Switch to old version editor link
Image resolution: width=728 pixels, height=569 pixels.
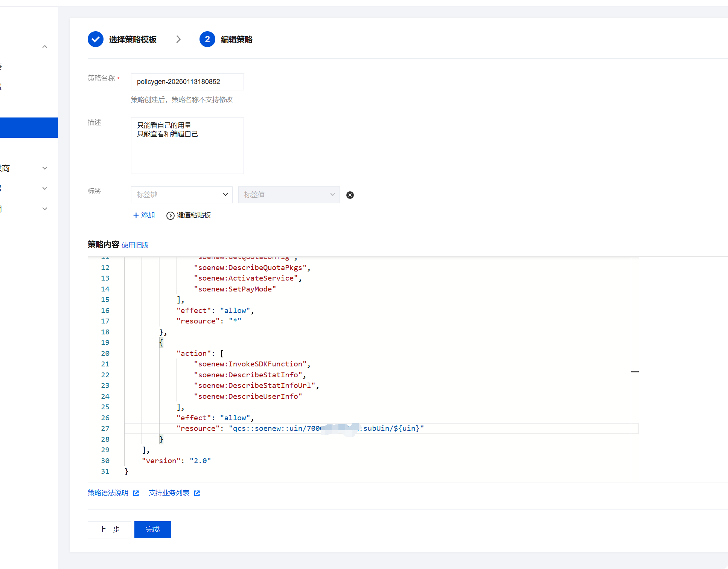[x=135, y=245]
